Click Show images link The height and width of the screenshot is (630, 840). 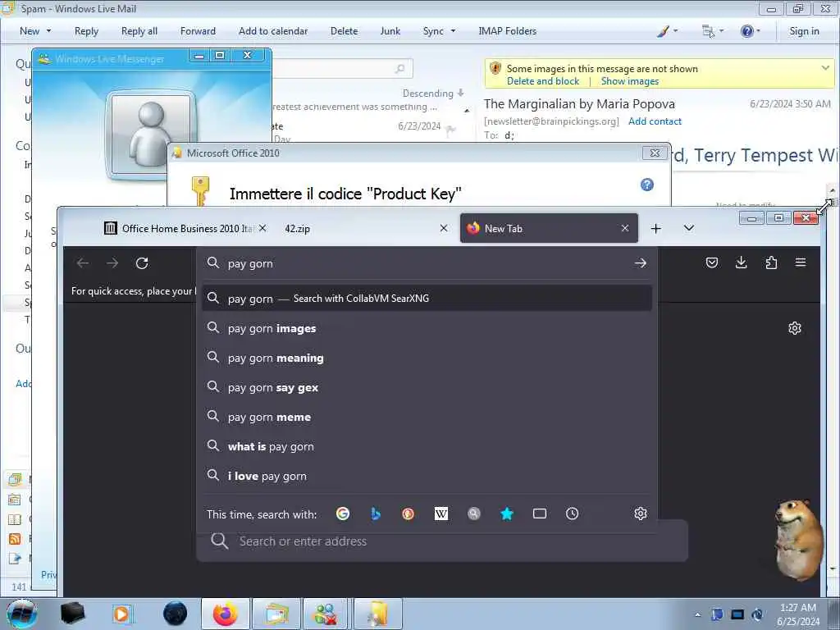[x=629, y=81]
